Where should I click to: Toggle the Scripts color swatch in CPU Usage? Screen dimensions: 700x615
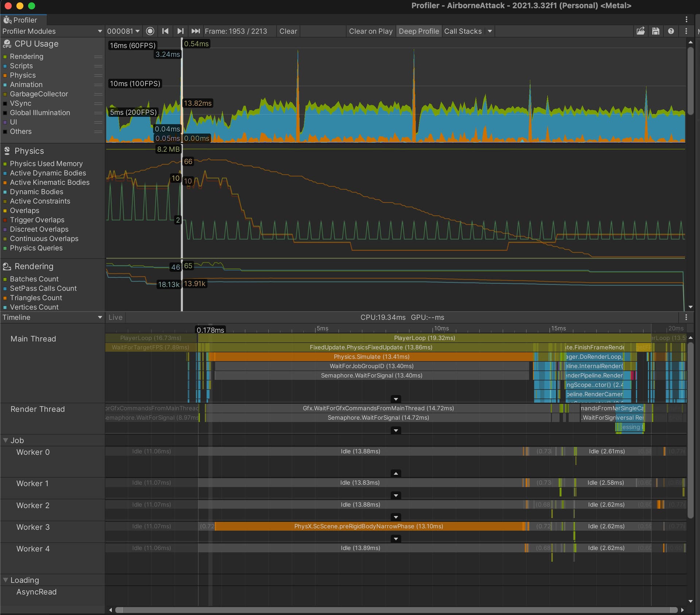coord(5,66)
